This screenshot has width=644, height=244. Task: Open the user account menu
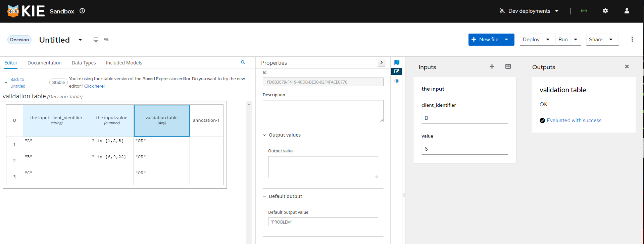point(627,11)
